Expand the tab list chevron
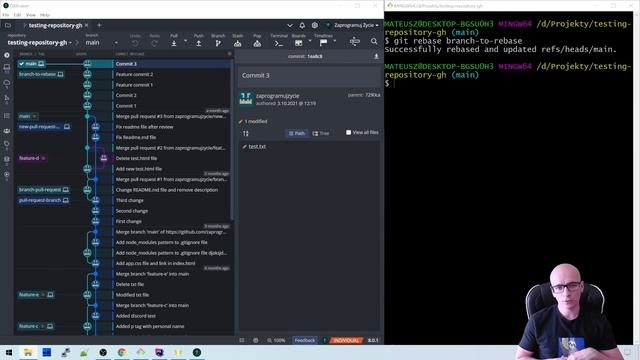Viewport: 640px width, 360px height. pos(290,25)
